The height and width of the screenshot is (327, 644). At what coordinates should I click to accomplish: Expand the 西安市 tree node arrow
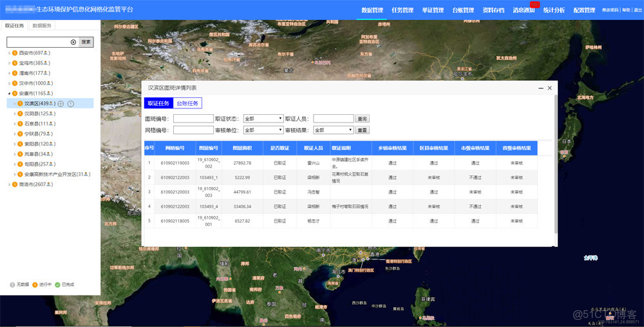point(10,53)
